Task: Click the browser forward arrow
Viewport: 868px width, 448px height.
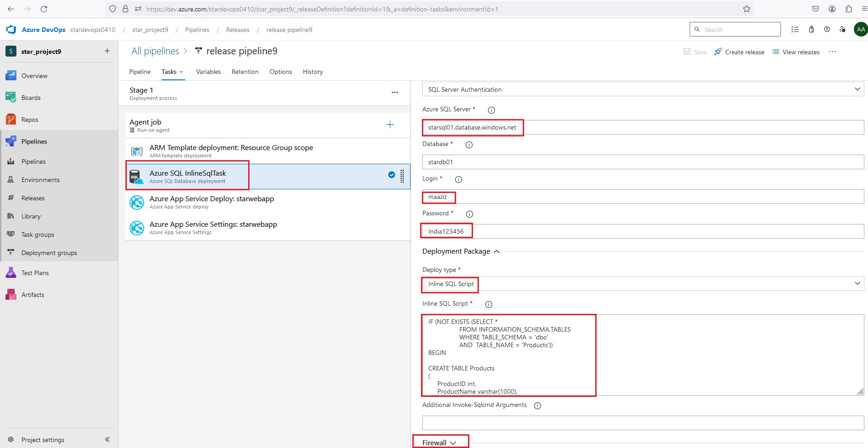Action: pos(27,9)
